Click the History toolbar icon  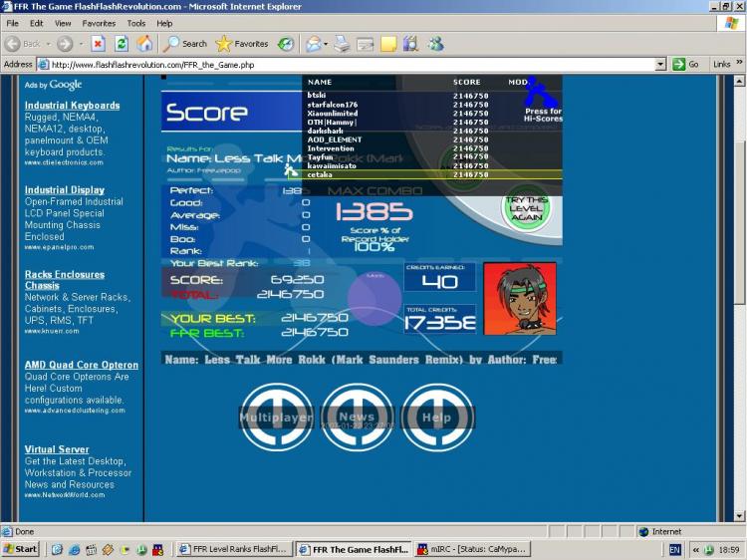tap(286, 44)
